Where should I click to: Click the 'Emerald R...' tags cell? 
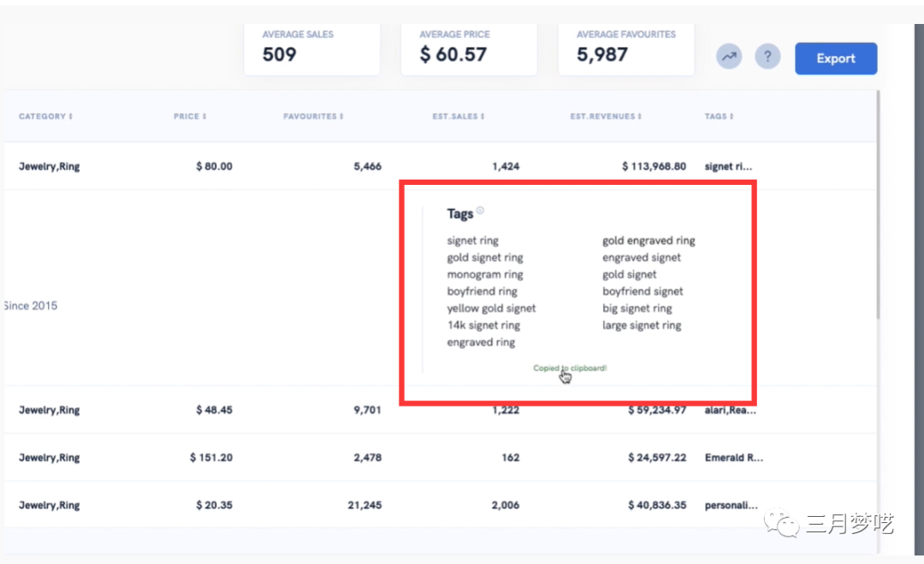click(x=733, y=458)
